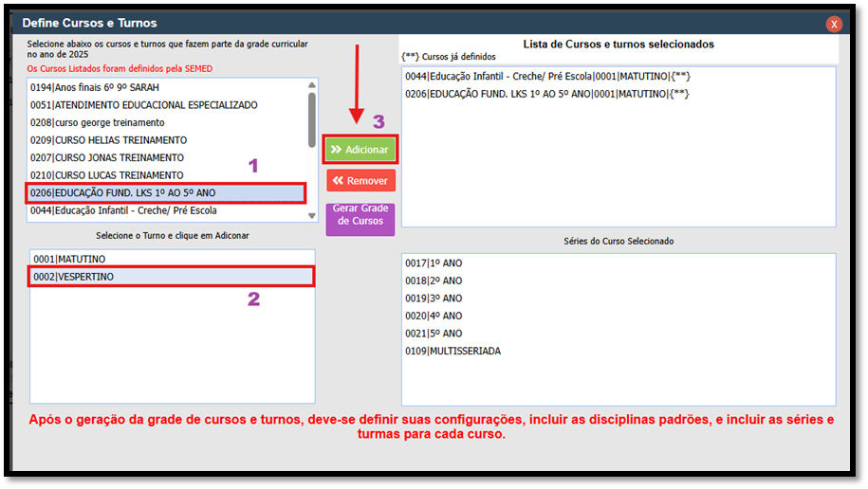
Task: Choose the 0002 VESPERTINO shift
Action: pyautogui.click(x=73, y=277)
